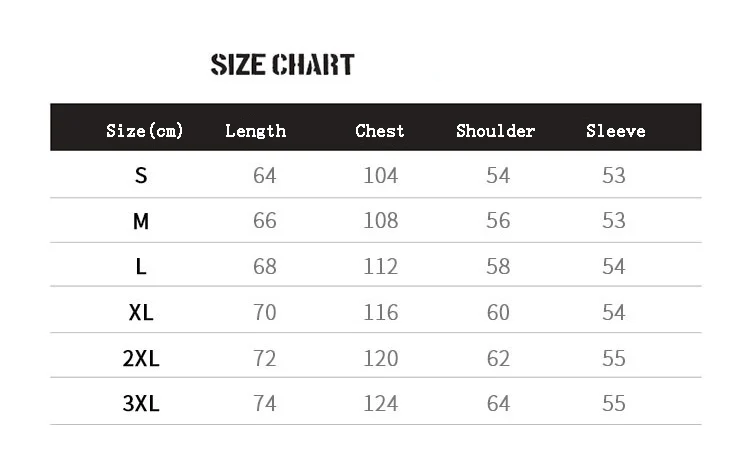Select chest value 116 for XL
The height and width of the screenshot is (476, 750).
(380, 312)
